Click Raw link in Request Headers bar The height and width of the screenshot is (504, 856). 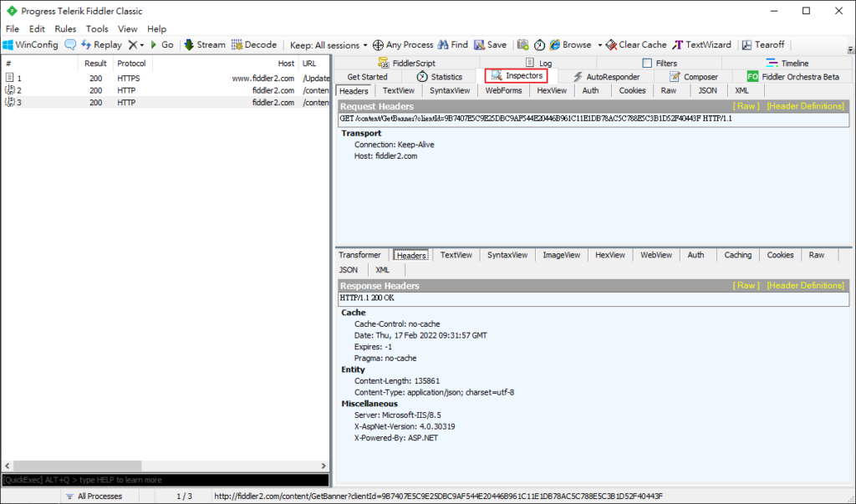click(x=746, y=106)
